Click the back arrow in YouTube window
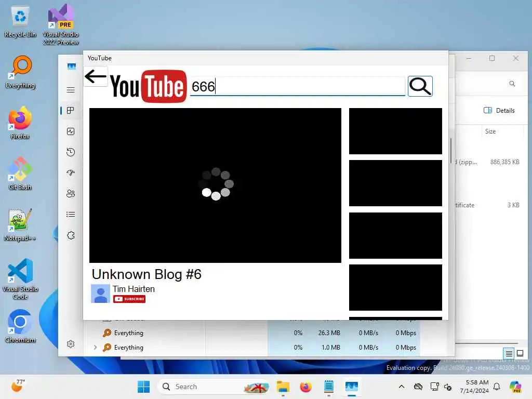 [96, 76]
